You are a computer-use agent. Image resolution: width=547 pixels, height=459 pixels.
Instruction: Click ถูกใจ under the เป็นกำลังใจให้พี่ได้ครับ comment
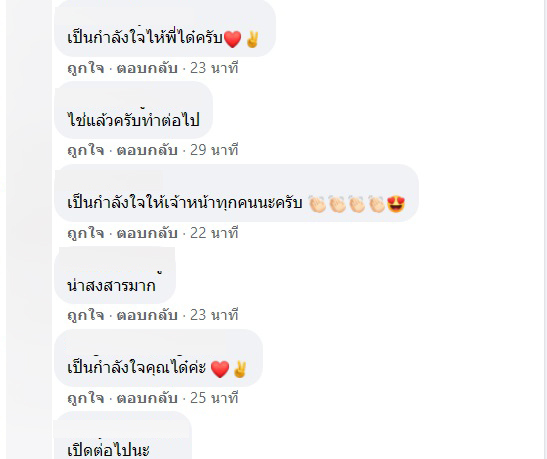point(85,68)
